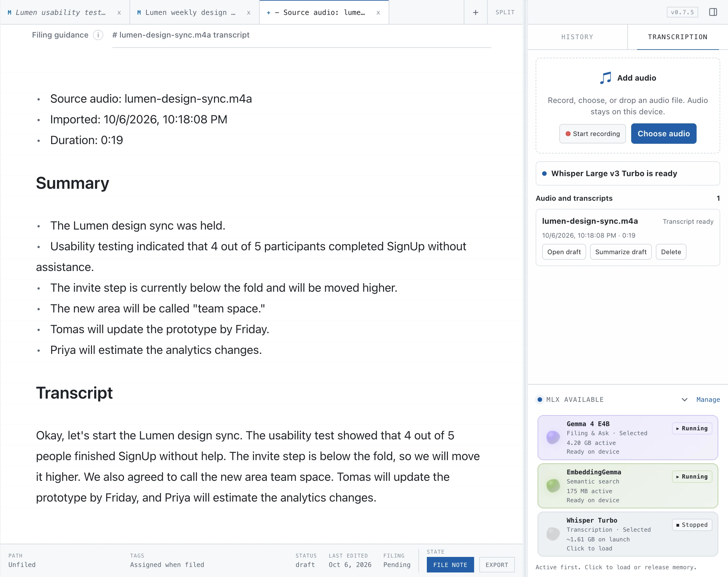Click the Whisper Large v3 Turbo ready status
This screenshot has width=728, height=577.
pos(628,174)
